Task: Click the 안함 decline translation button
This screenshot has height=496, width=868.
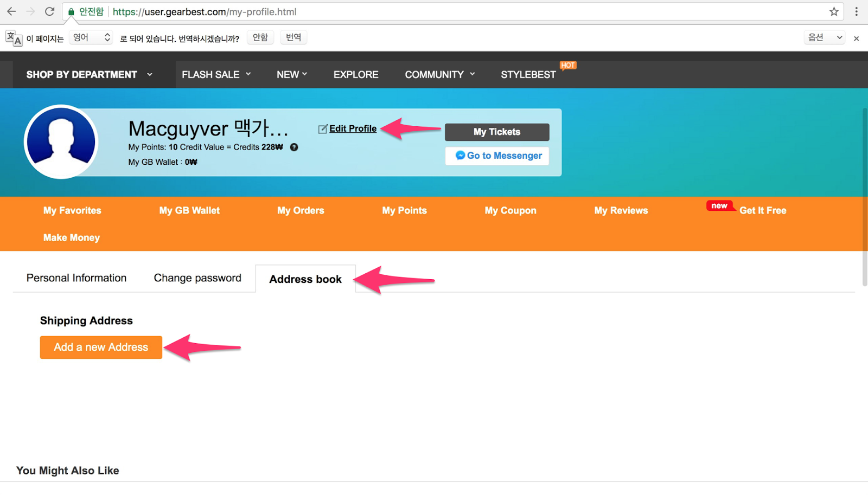Action: click(260, 37)
